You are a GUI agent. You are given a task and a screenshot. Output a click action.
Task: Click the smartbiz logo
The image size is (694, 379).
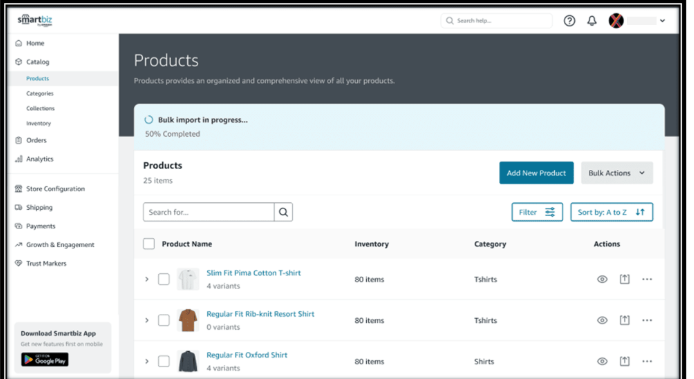pos(35,20)
